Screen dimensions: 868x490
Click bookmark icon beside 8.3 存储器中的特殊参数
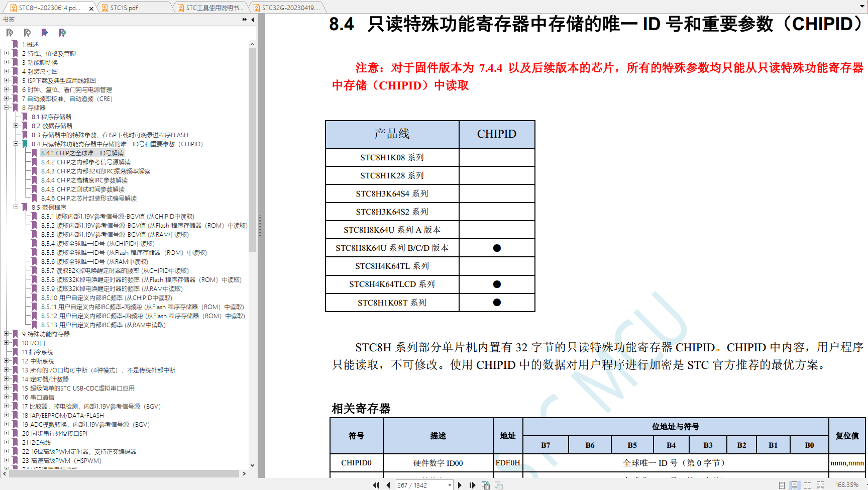tap(25, 135)
